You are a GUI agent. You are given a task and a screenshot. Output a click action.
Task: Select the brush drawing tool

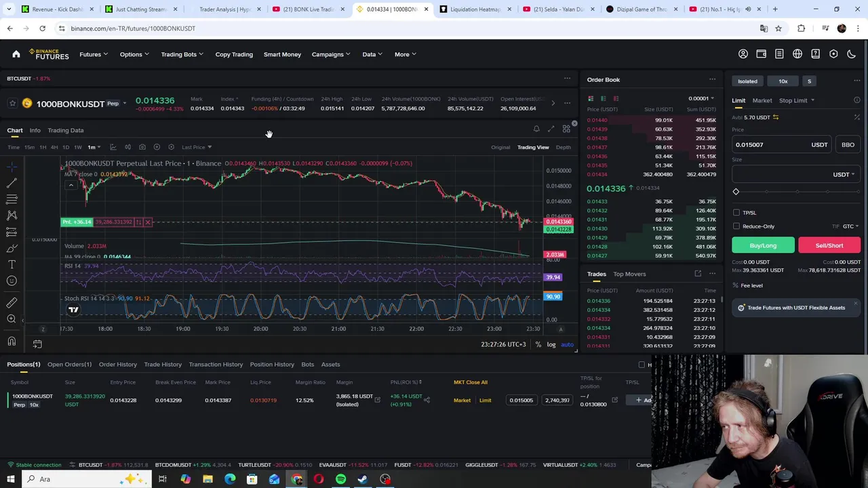coord(12,248)
